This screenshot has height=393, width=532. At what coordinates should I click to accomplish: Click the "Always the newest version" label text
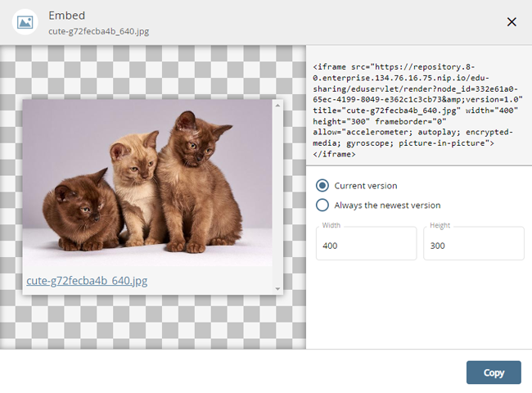pyautogui.click(x=387, y=206)
